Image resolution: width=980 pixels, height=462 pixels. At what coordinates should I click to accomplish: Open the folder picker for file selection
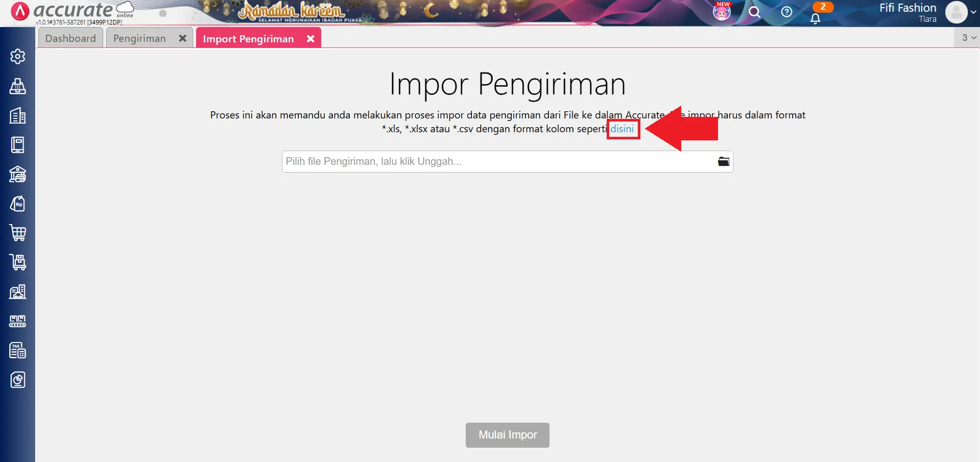[723, 161]
